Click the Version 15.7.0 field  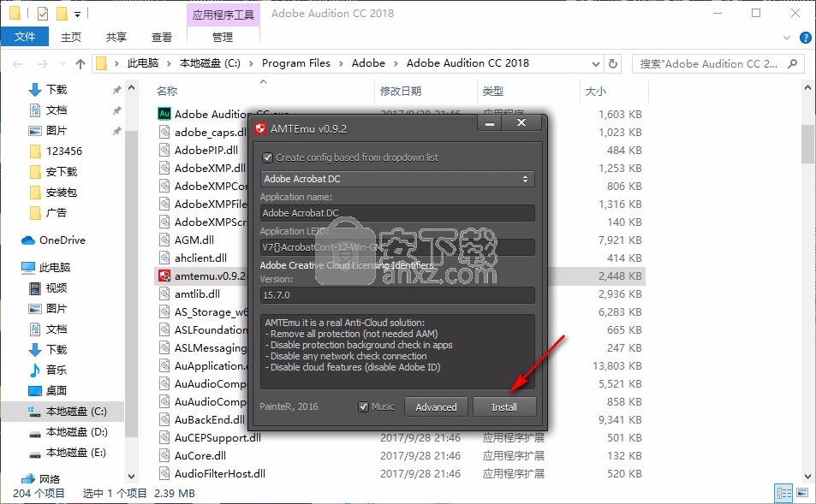[x=397, y=295]
